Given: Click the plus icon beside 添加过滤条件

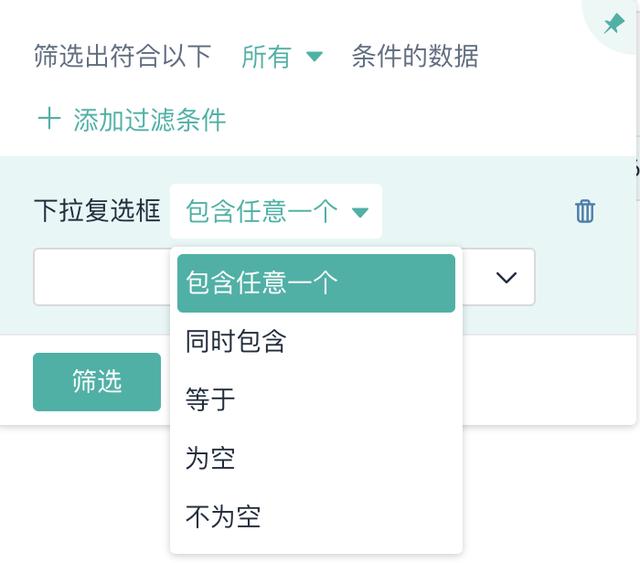Looking at the screenshot, I should tap(48, 120).
